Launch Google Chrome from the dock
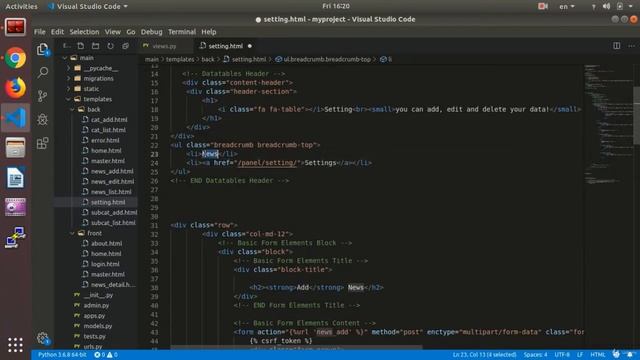The width and height of the screenshot is (640, 360). pyautogui.click(x=16, y=58)
